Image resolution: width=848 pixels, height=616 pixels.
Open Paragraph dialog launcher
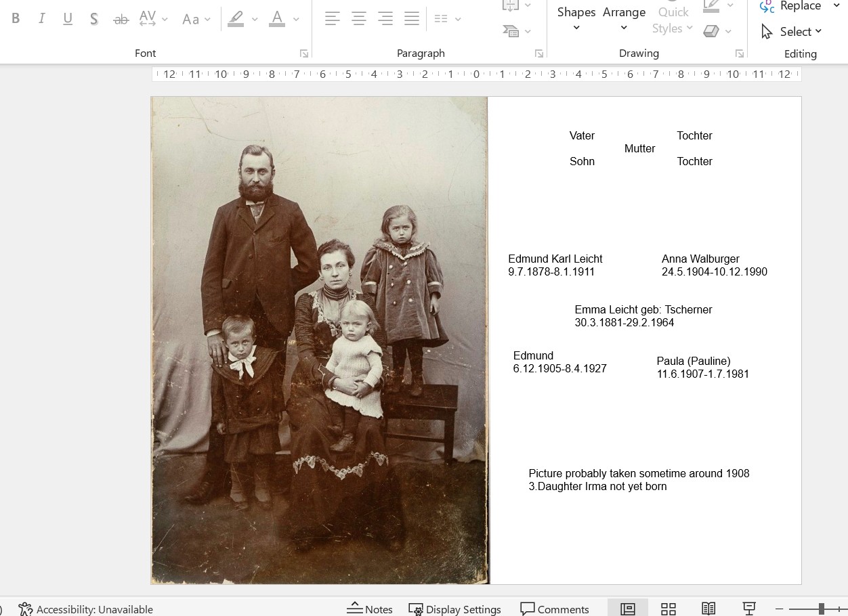(x=539, y=53)
